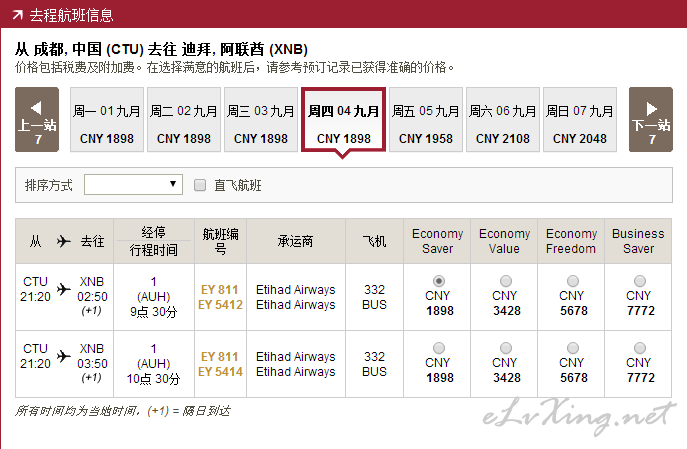Click the 去程航班信息 section title
This screenshot has width=687, height=449.
point(71,15)
